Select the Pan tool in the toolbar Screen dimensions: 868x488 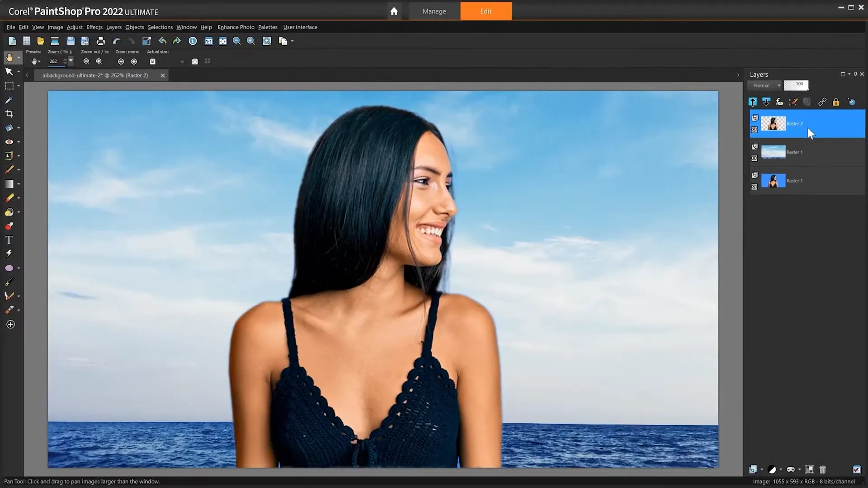point(9,57)
